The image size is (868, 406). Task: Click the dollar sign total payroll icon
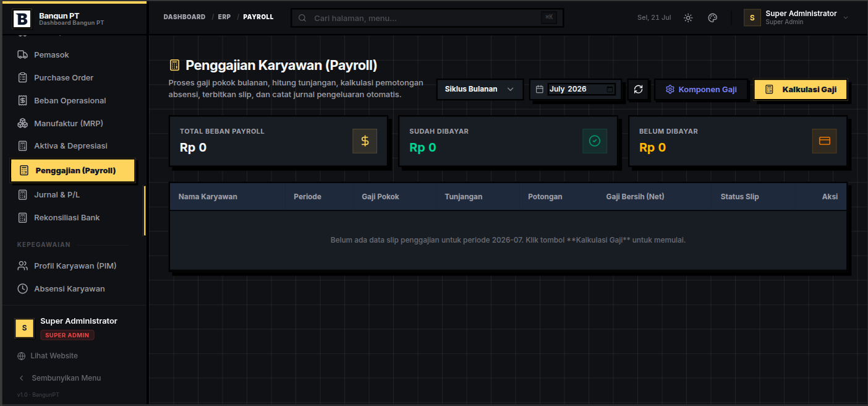pos(365,141)
